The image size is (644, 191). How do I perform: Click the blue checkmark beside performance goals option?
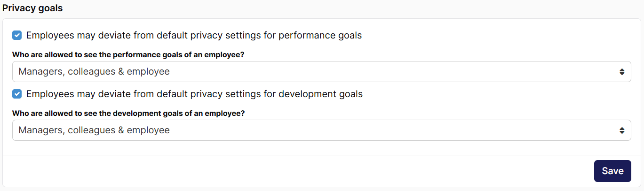click(17, 35)
